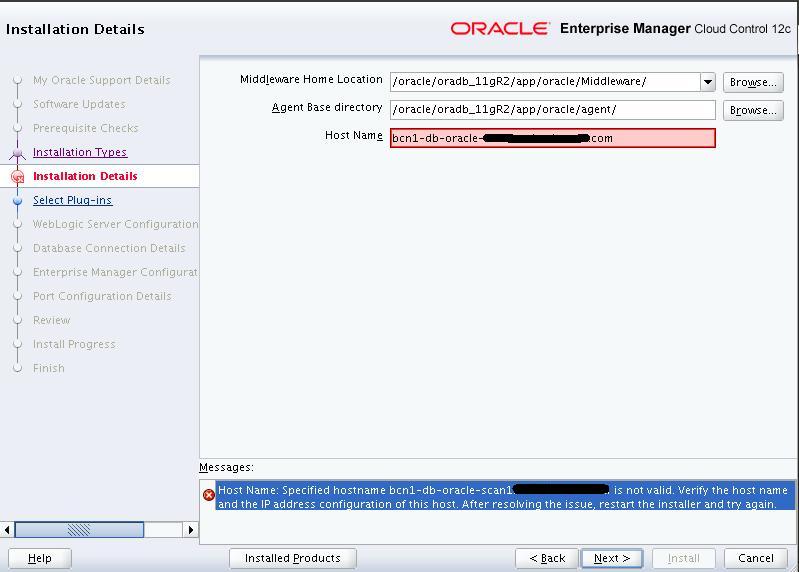Click the horizontal scrollbar thumb in sidebar
The height and width of the screenshot is (572, 799).
pos(79,530)
